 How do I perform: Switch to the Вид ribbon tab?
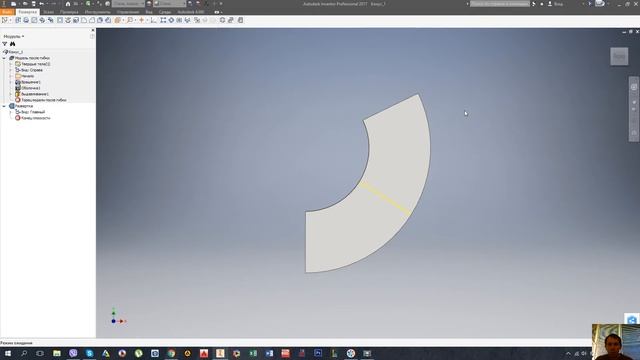point(149,12)
